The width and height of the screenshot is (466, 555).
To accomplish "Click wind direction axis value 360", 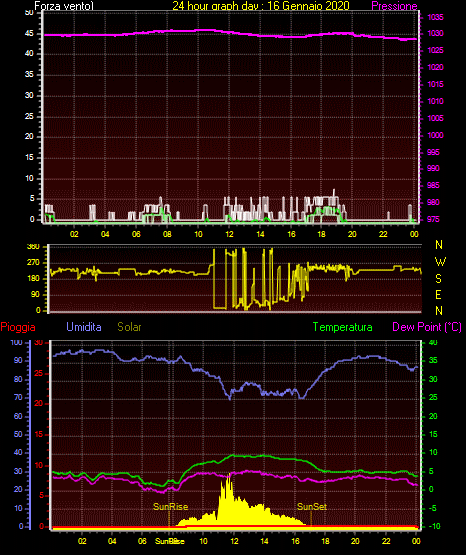I will pos(33,247).
